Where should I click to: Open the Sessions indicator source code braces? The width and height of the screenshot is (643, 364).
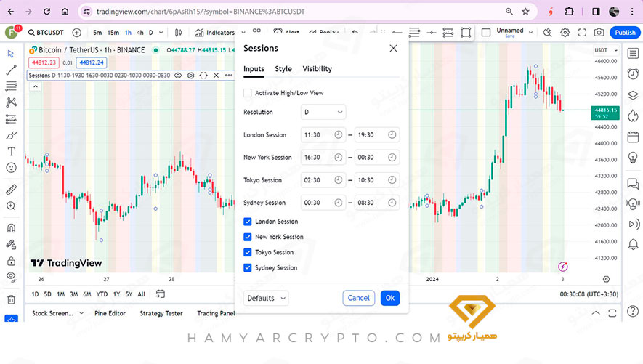pos(203,76)
